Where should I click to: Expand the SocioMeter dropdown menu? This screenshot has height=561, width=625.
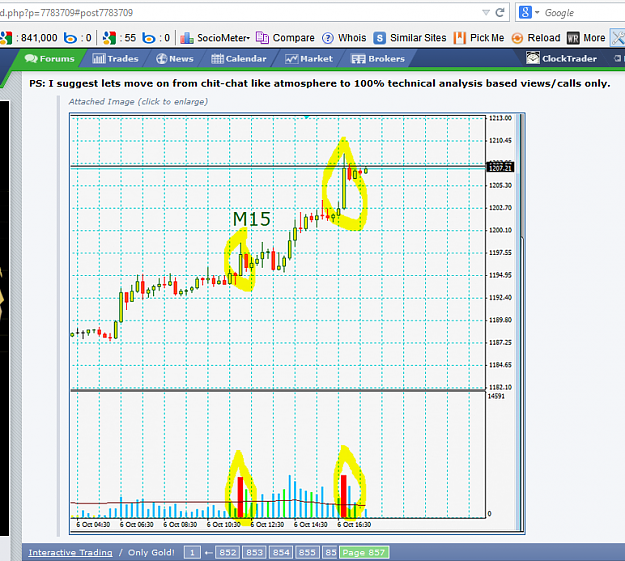coord(248,38)
